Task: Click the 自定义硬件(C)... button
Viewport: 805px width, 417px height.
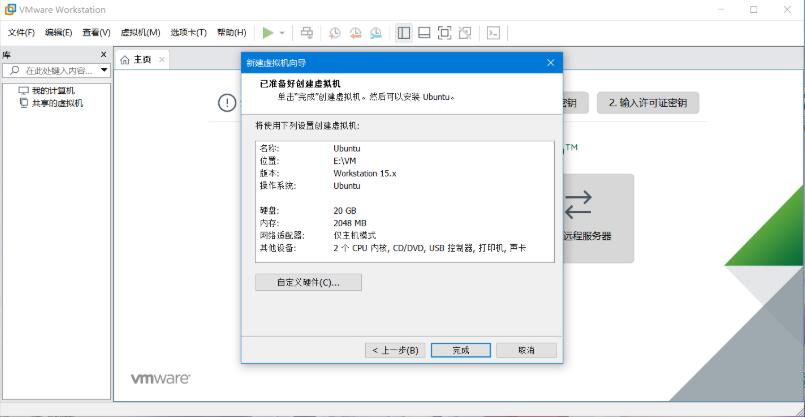Action: click(x=308, y=282)
